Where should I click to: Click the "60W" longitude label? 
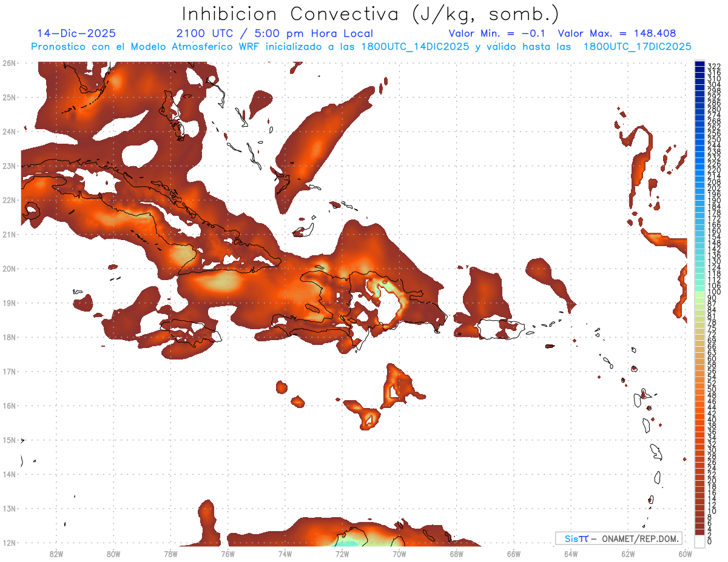pos(685,554)
